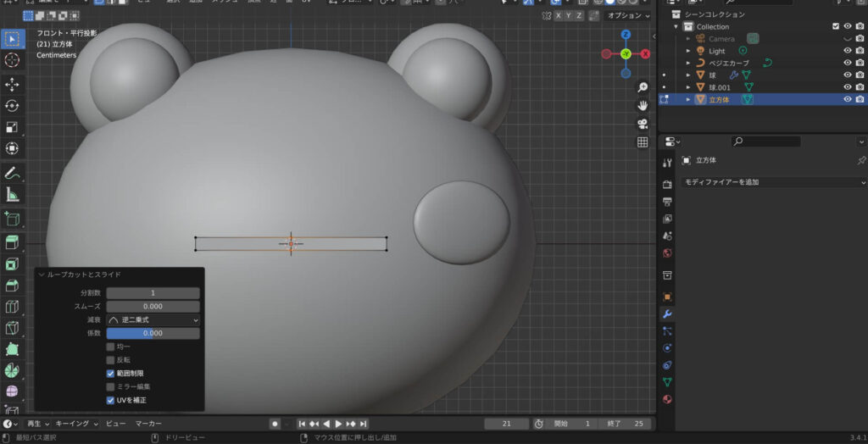Click the camera view icon in viewport
The image size is (868, 444).
pyautogui.click(x=643, y=124)
